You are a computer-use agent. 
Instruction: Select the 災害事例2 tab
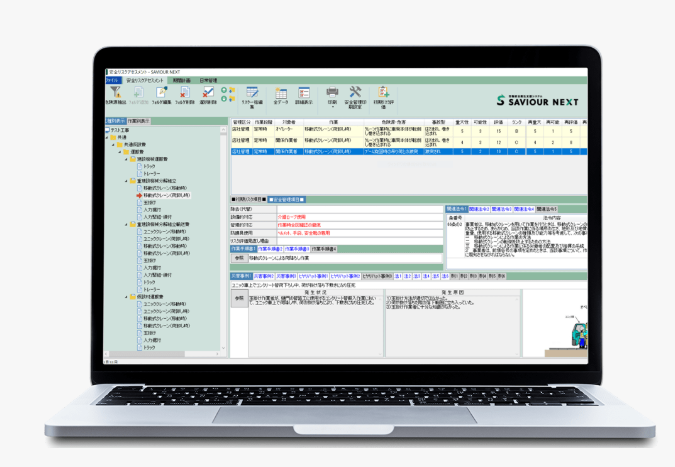(264, 276)
